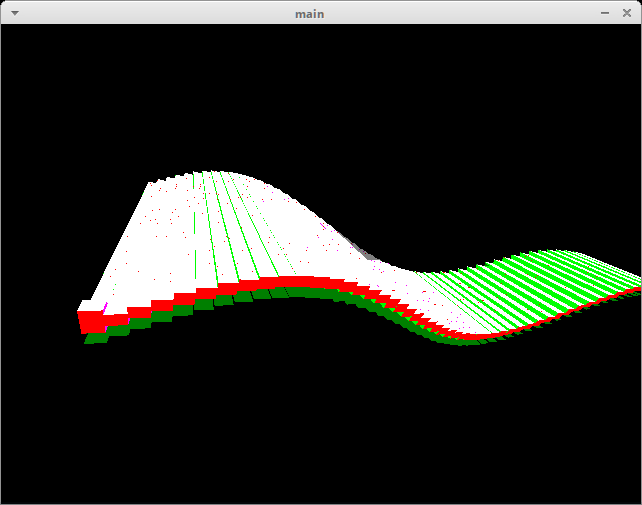Click the black background below the surface
The width and height of the screenshot is (642, 505).
click(320, 420)
